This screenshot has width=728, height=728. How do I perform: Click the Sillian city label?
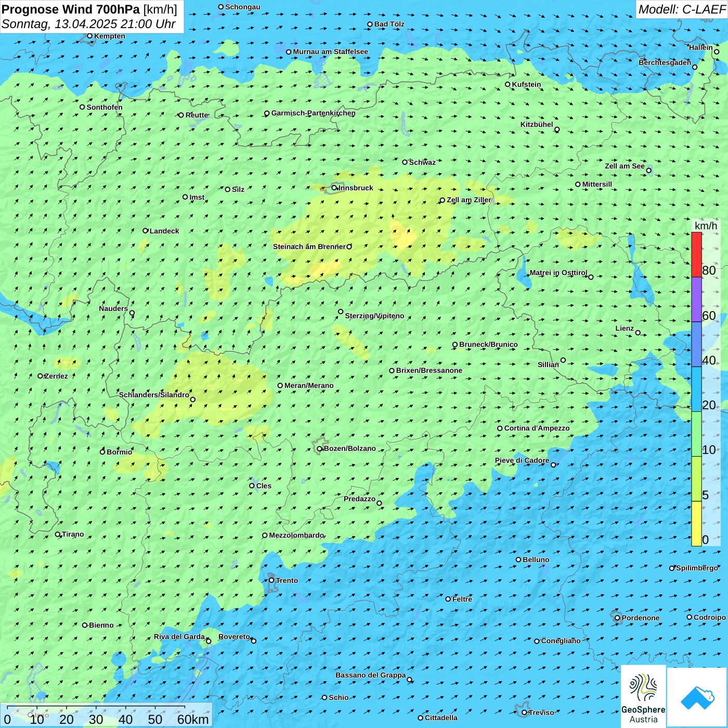[x=548, y=365]
